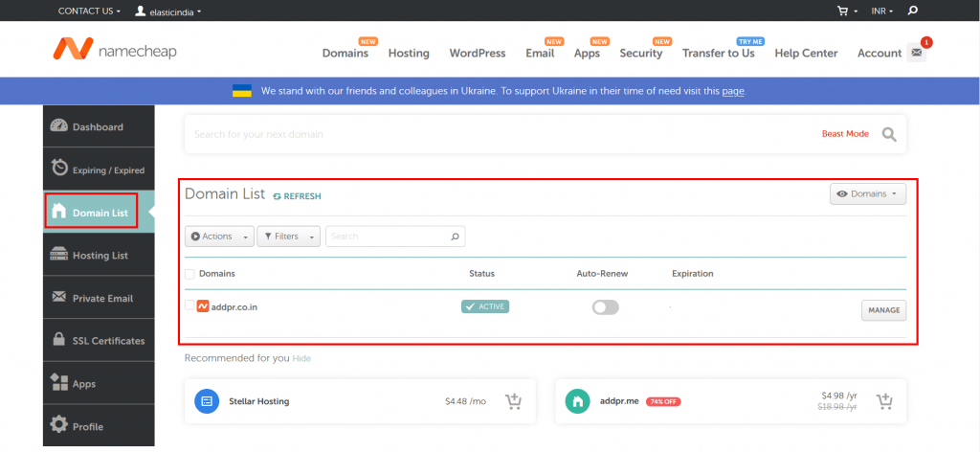Open the Help Center menu
Image resolution: width=980 pixels, height=452 pixels.
tap(806, 53)
